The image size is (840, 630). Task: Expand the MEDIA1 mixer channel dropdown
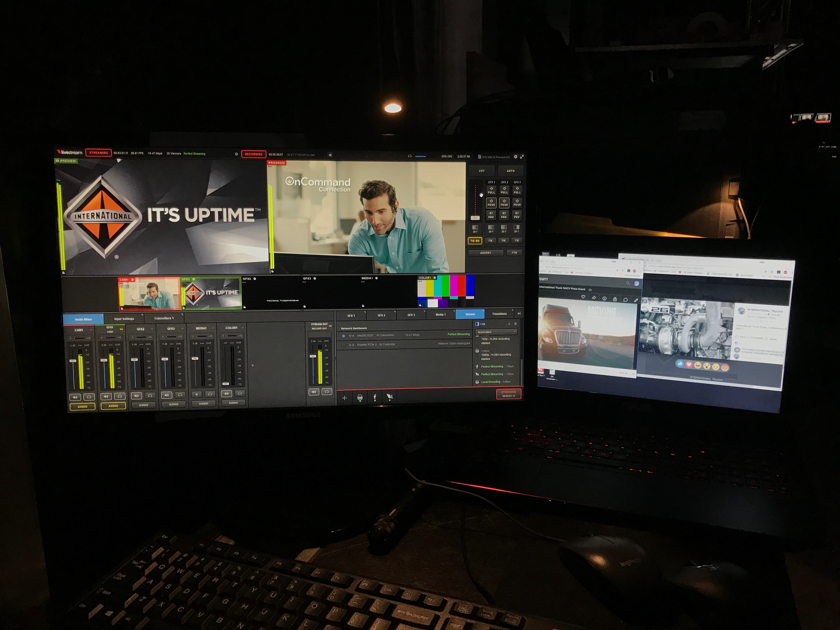coord(213,328)
